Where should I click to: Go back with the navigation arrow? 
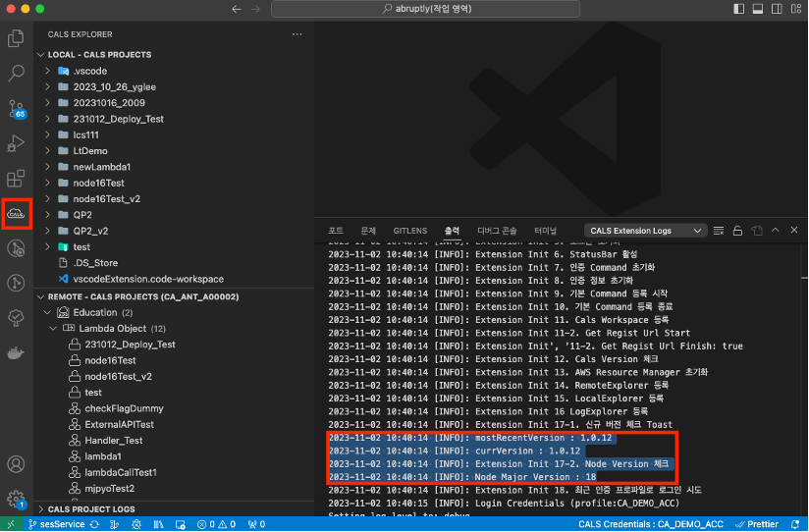[x=237, y=9]
